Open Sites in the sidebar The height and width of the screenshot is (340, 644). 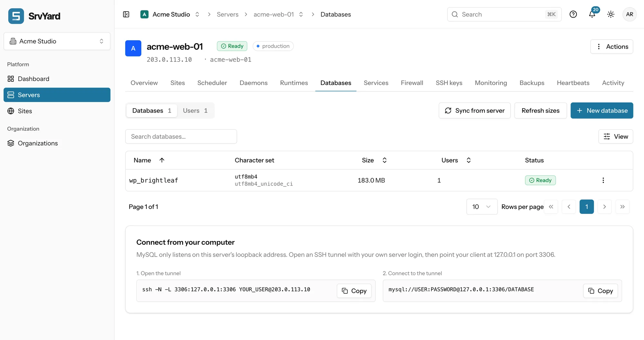[x=57, y=111]
